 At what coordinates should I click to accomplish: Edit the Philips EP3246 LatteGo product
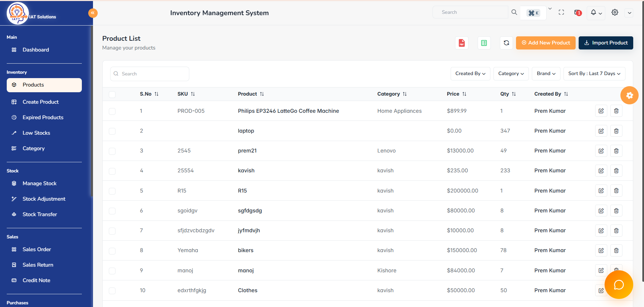coord(601,111)
